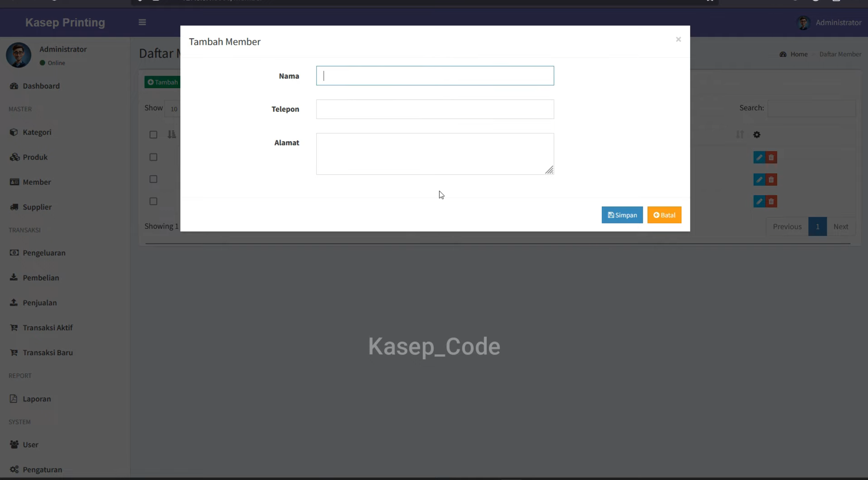Delete the second row with trash icon

[771, 180]
